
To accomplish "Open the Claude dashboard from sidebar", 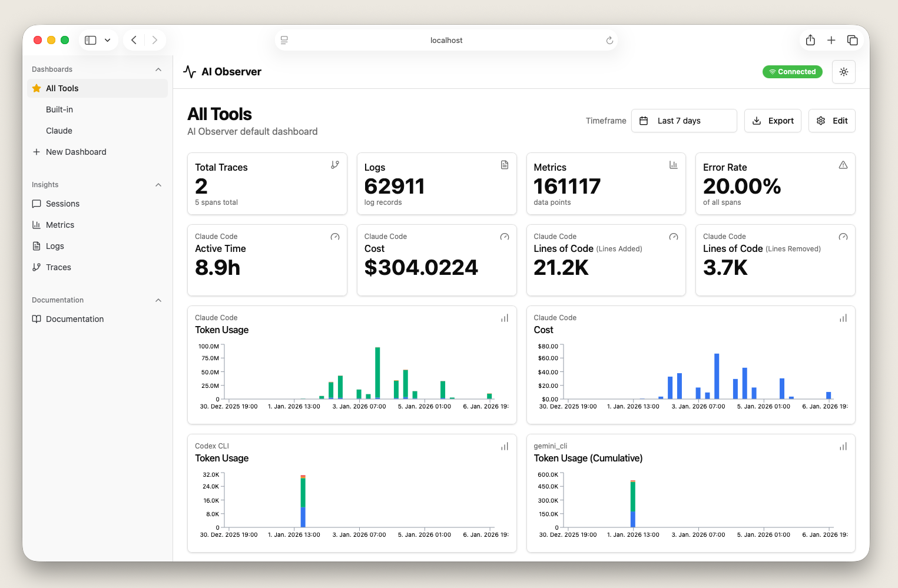I will click(59, 130).
